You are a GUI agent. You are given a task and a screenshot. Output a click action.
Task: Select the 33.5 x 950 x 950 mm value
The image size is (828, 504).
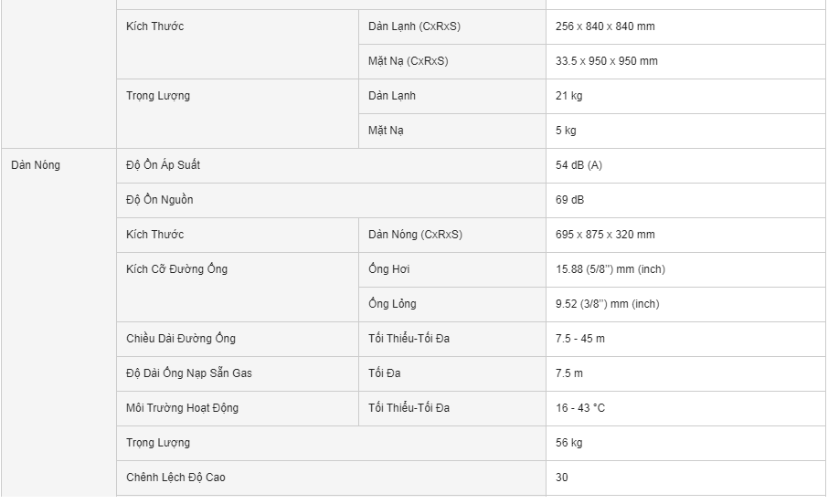606,61
